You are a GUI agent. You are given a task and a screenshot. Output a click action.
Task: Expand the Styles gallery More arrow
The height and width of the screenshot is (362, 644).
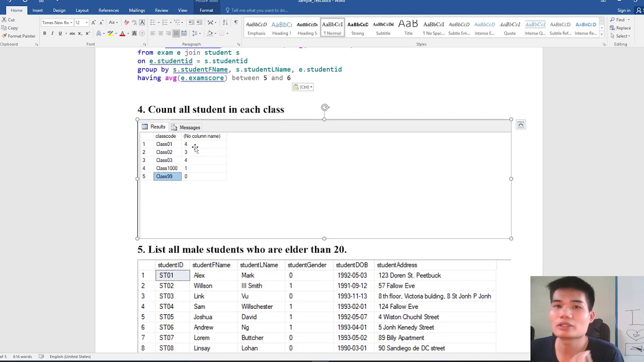coord(602,35)
